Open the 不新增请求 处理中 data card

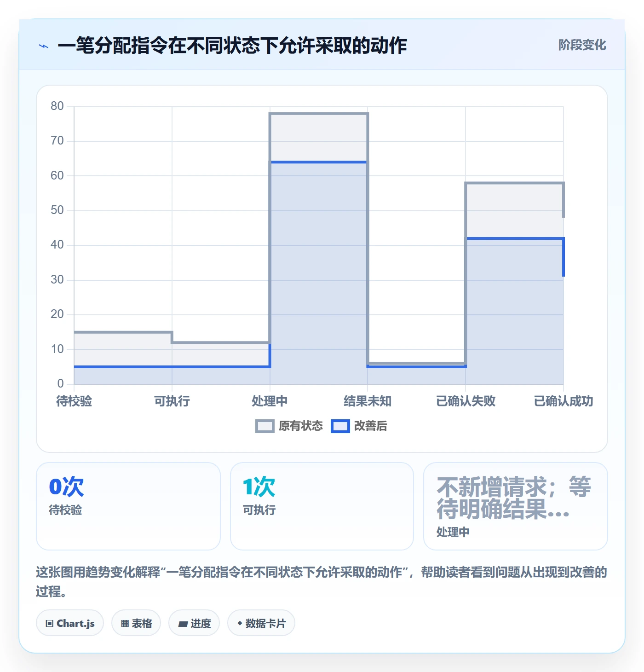(516, 506)
